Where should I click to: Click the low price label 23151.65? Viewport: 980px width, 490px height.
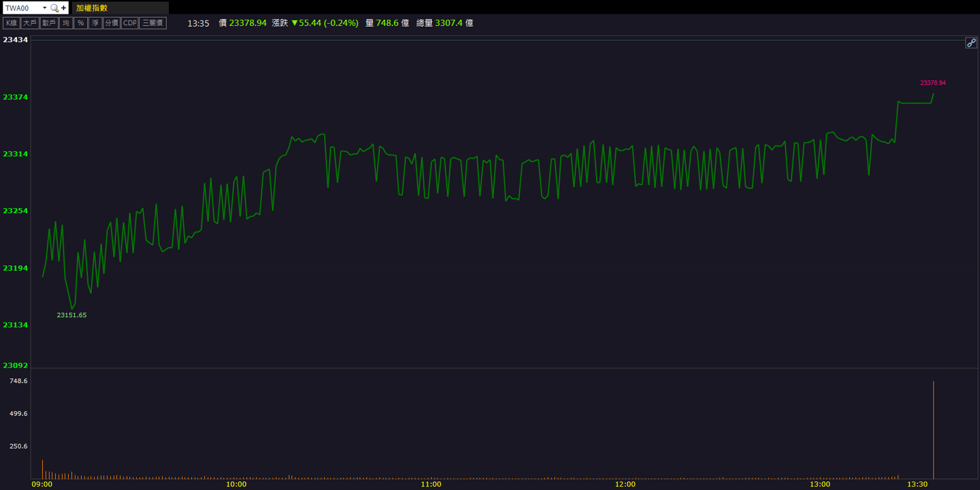72,315
